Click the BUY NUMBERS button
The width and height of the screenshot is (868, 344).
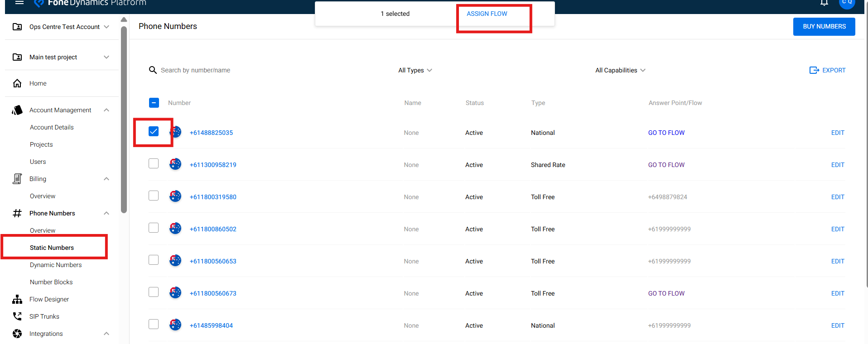[x=824, y=26]
